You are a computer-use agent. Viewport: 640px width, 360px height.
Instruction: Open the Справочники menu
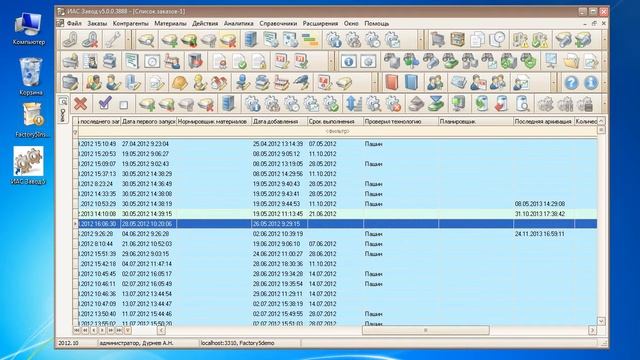pos(278,24)
